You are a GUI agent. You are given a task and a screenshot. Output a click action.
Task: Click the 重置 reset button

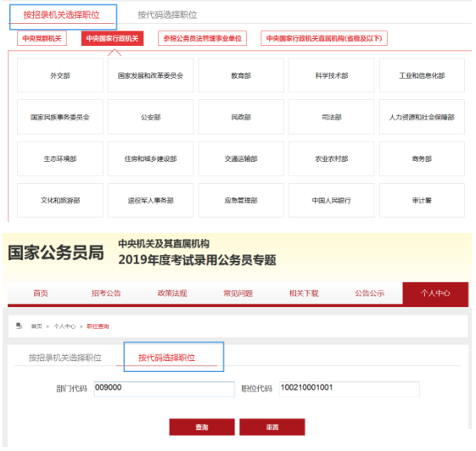tap(272, 427)
